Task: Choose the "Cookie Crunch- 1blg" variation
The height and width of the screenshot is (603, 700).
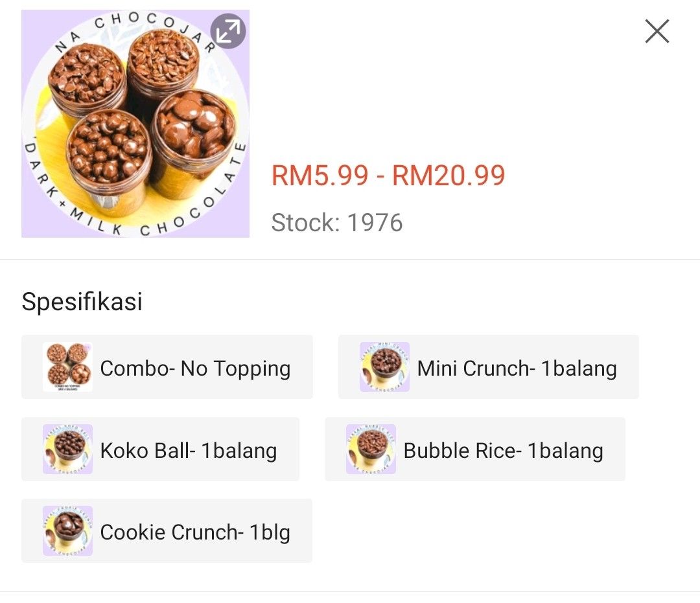Action: (x=167, y=531)
